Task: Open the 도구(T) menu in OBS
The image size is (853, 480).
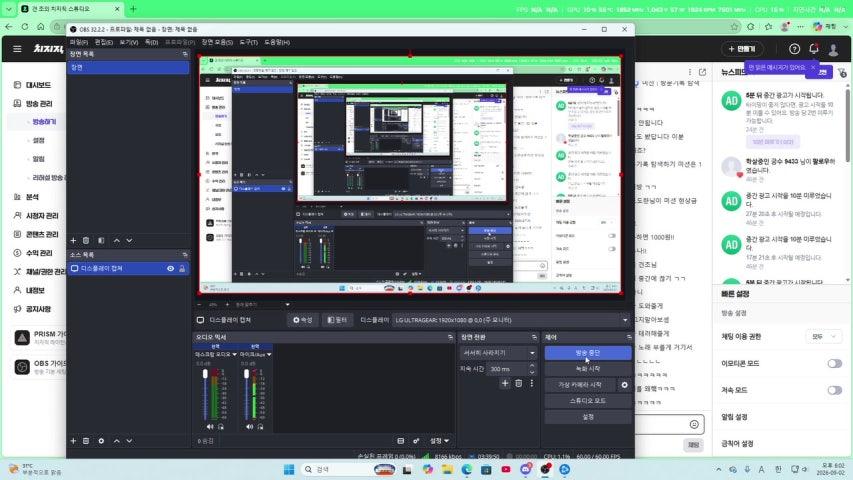Action: tap(249, 42)
